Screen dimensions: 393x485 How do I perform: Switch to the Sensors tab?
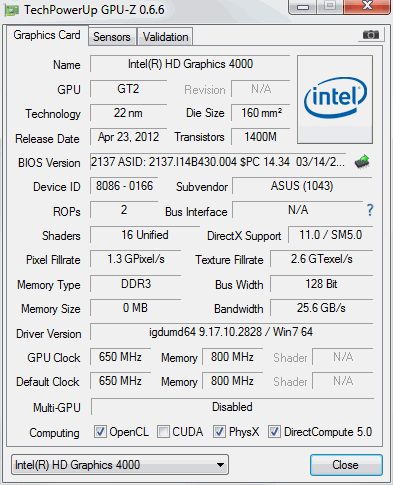coord(112,37)
